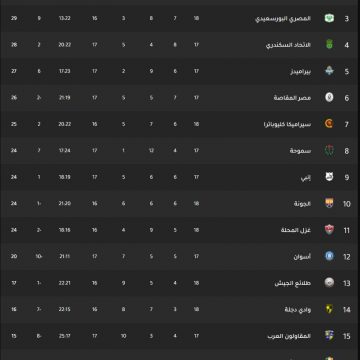Open team سيراميكا كليوباترا

pyautogui.click(x=287, y=124)
